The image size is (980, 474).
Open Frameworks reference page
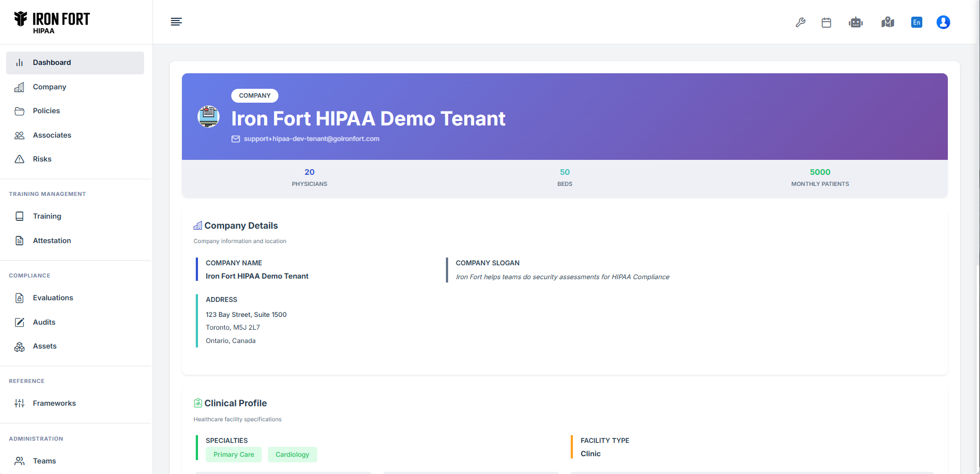click(54, 404)
